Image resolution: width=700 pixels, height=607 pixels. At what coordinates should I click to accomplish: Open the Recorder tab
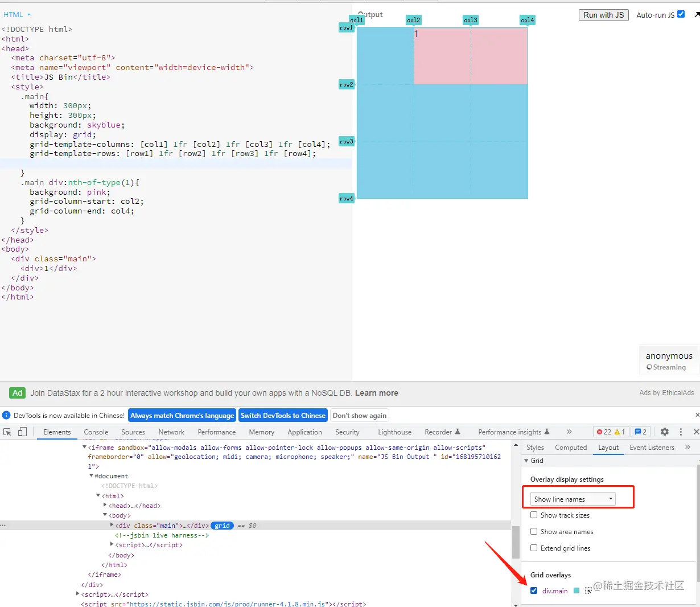click(x=442, y=432)
